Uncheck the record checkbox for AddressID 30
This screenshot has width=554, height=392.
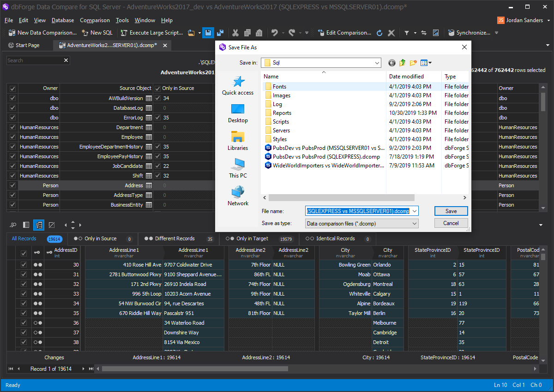coord(24,265)
